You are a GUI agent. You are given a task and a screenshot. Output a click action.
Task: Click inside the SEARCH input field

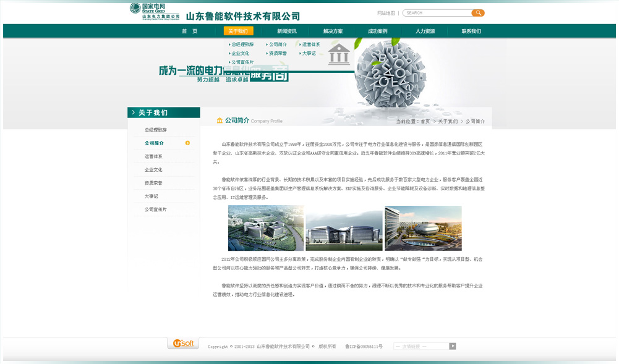pyautogui.click(x=436, y=13)
